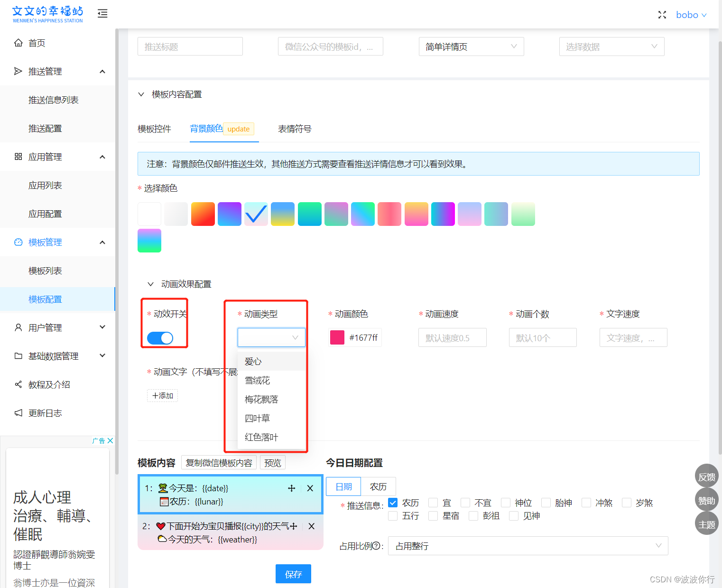Screen dimensions: 722x588
Task: Click the 主题 floating button
Action: pyautogui.click(x=707, y=524)
